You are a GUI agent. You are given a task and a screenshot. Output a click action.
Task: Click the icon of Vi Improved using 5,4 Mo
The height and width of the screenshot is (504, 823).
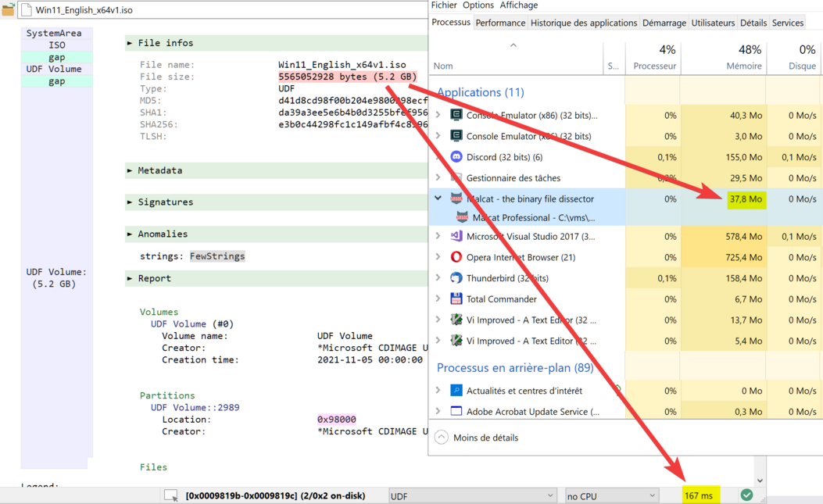pyautogui.click(x=456, y=341)
